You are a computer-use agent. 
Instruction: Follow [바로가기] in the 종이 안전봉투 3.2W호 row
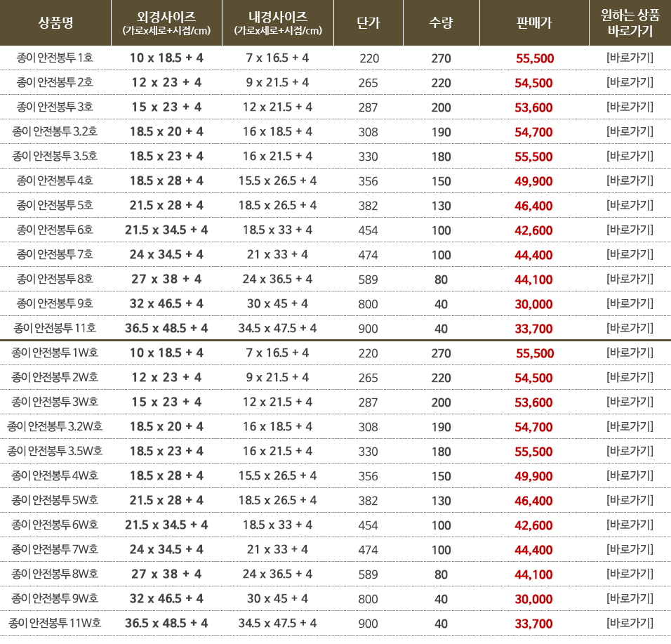(x=630, y=426)
